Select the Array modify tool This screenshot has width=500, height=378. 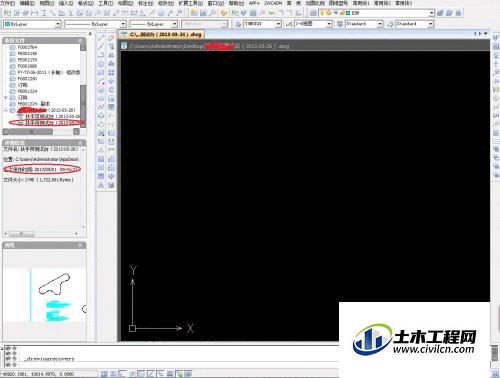coord(111,72)
